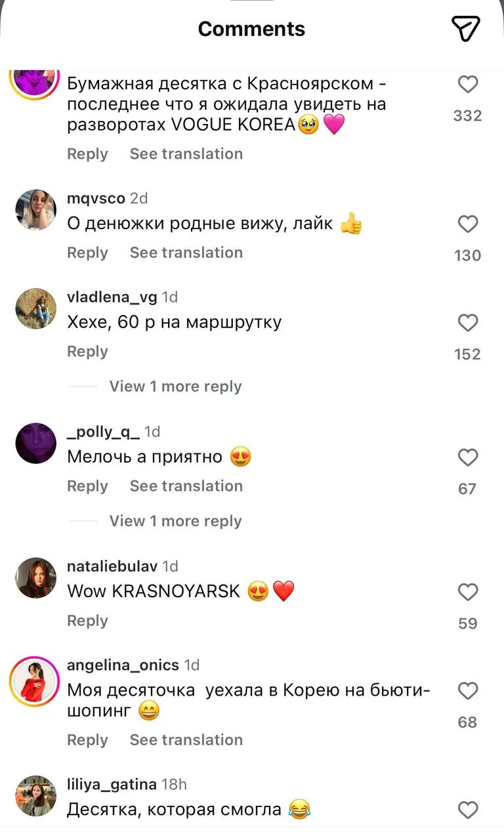This screenshot has width=504, height=840.
Task: Open the liliya_gatina username
Action: click(112, 784)
